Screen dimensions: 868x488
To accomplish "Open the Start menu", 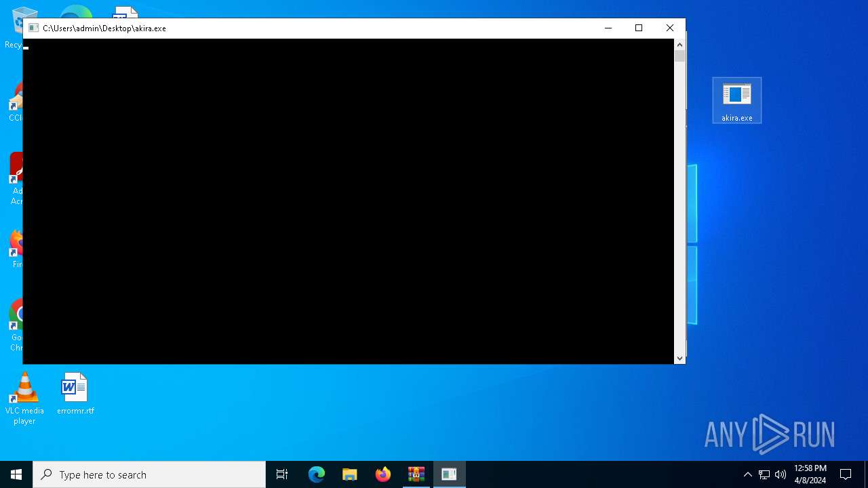I will click(16, 474).
